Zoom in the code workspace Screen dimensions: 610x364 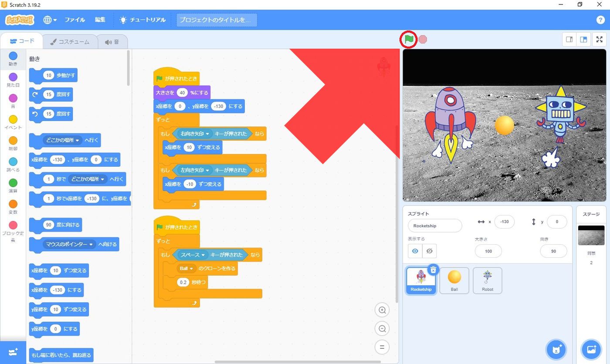click(x=382, y=310)
